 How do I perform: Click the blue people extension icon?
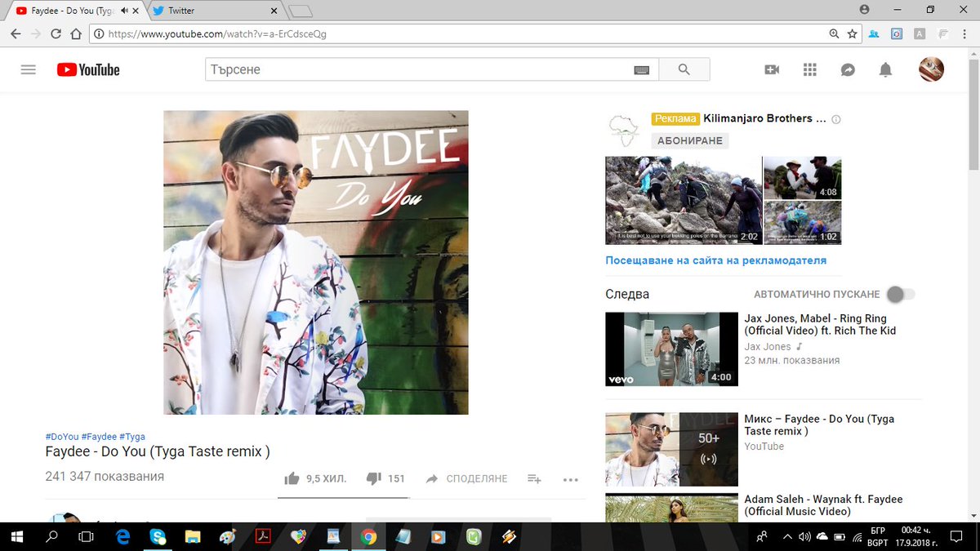click(875, 34)
